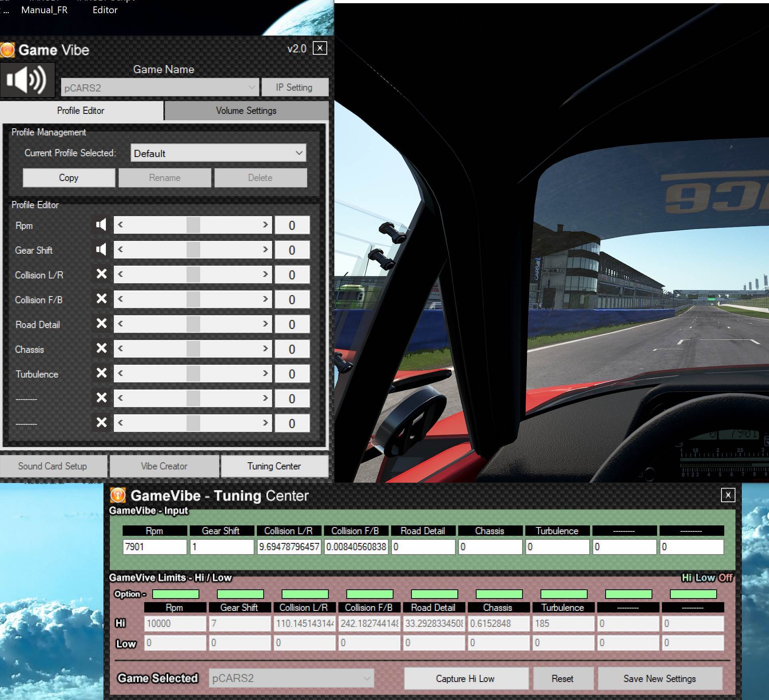Decrease Collision F/B slider with left arrow
This screenshot has height=700, width=769.
[x=120, y=299]
